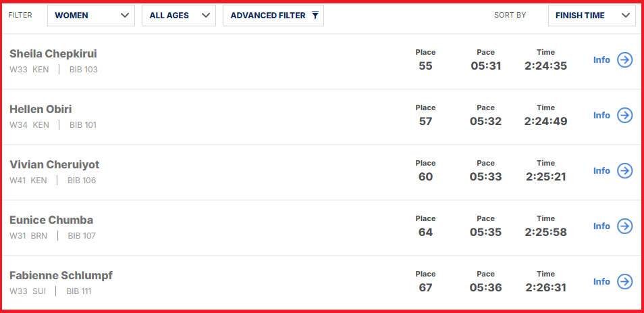Select runner name Fabienne Schlumpf
This screenshot has height=313, width=644.
pos(61,276)
